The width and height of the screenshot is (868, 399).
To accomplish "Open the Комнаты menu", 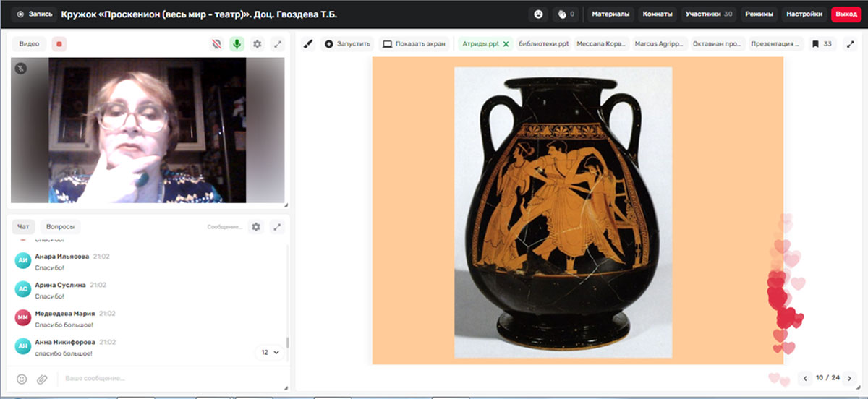I will pyautogui.click(x=658, y=14).
